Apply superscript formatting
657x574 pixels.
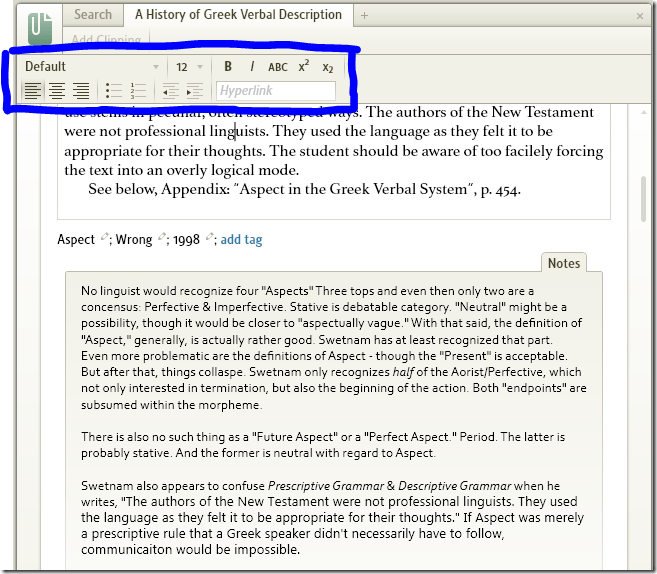click(x=304, y=67)
